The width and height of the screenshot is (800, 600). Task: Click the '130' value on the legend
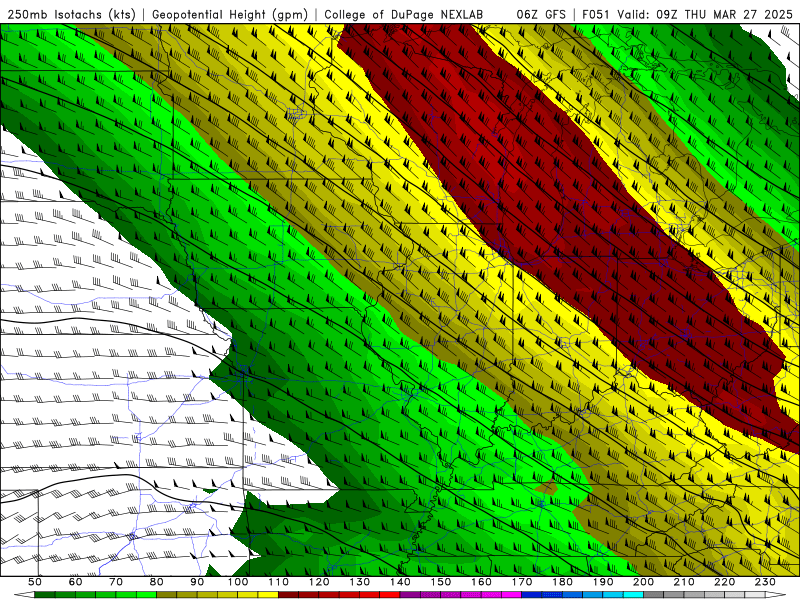(360, 582)
